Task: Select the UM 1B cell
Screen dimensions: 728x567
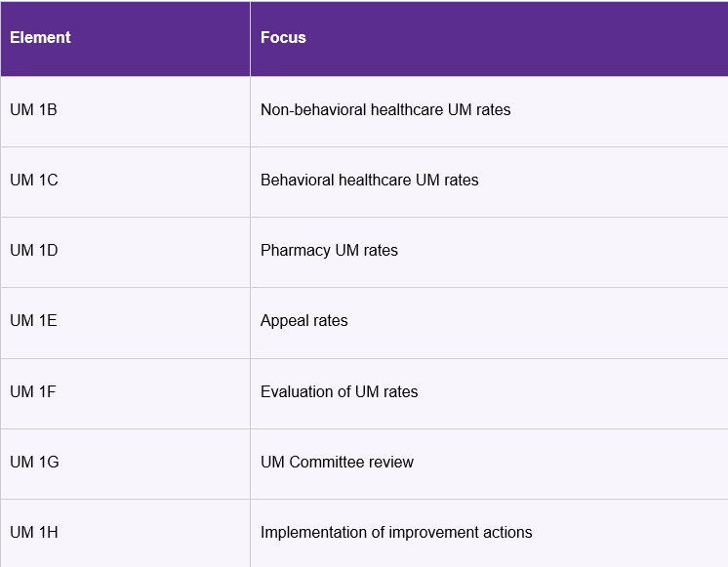Action: tap(34, 110)
